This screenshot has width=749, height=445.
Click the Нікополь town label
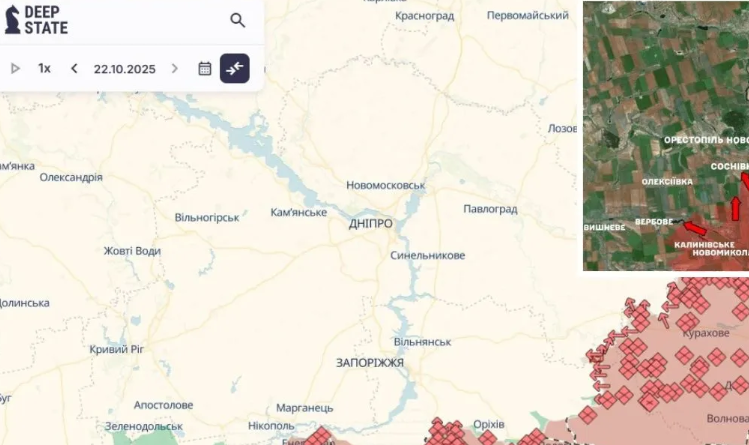271,425
